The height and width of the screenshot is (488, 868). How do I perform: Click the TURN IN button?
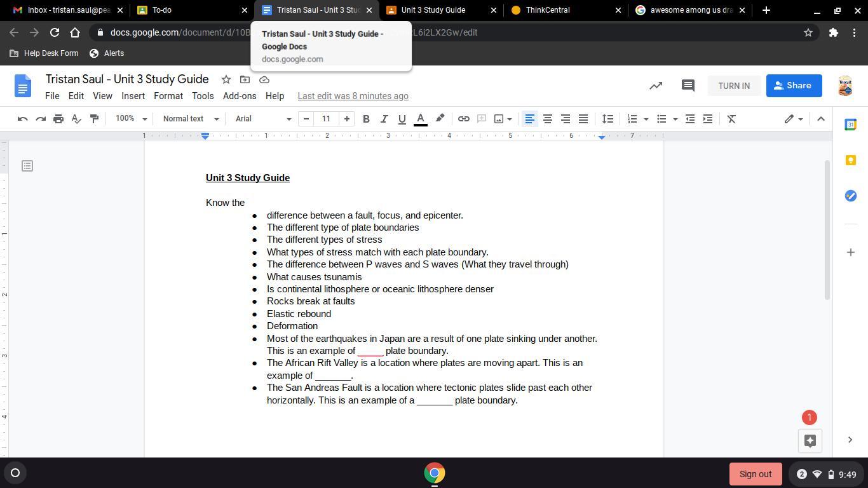(x=734, y=86)
